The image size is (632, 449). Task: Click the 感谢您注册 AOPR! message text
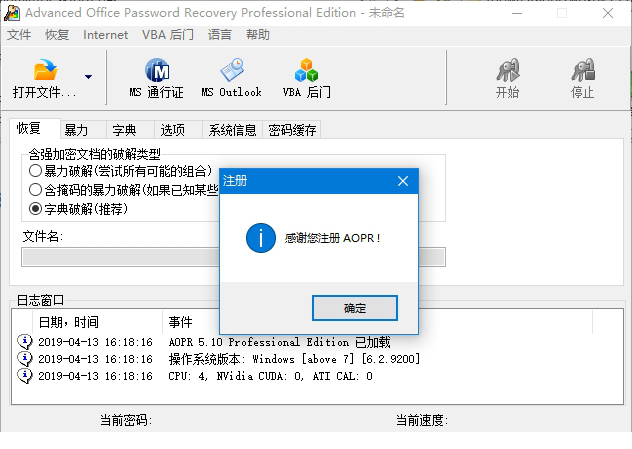[x=332, y=238]
